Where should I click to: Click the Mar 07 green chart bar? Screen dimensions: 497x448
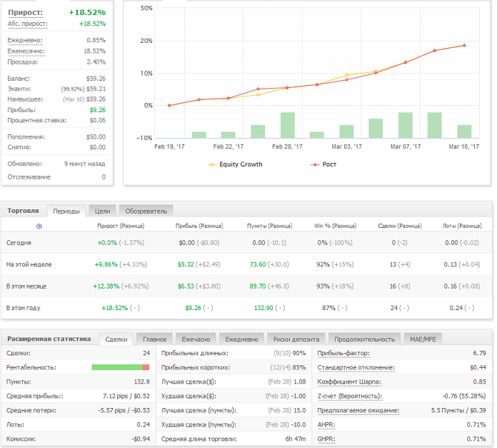tap(406, 125)
